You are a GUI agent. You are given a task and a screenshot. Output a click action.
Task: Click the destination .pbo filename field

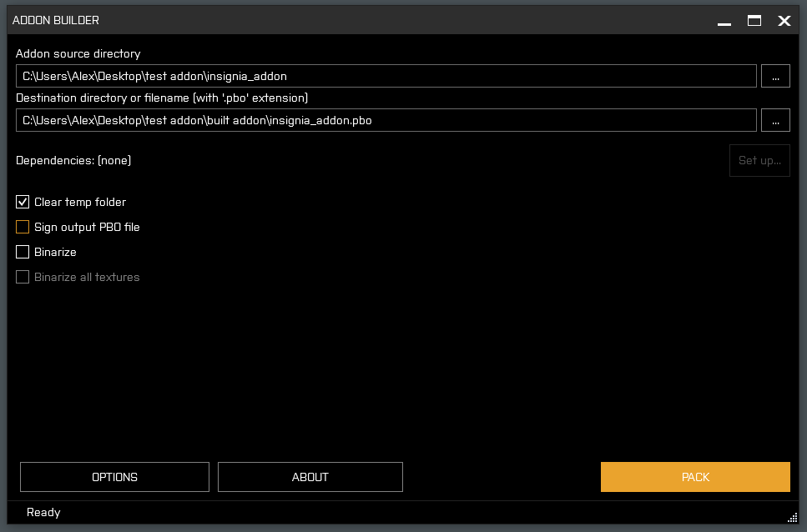[x=386, y=120]
